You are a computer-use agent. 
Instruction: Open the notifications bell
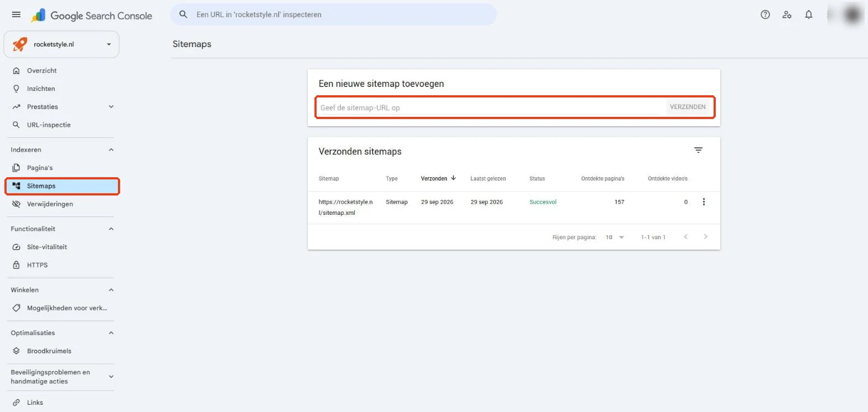(809, 15)
